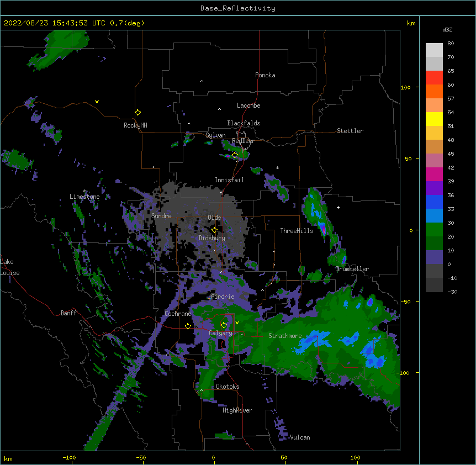
Task: Click the ThreeHills town label
Action: pos(297,231)
